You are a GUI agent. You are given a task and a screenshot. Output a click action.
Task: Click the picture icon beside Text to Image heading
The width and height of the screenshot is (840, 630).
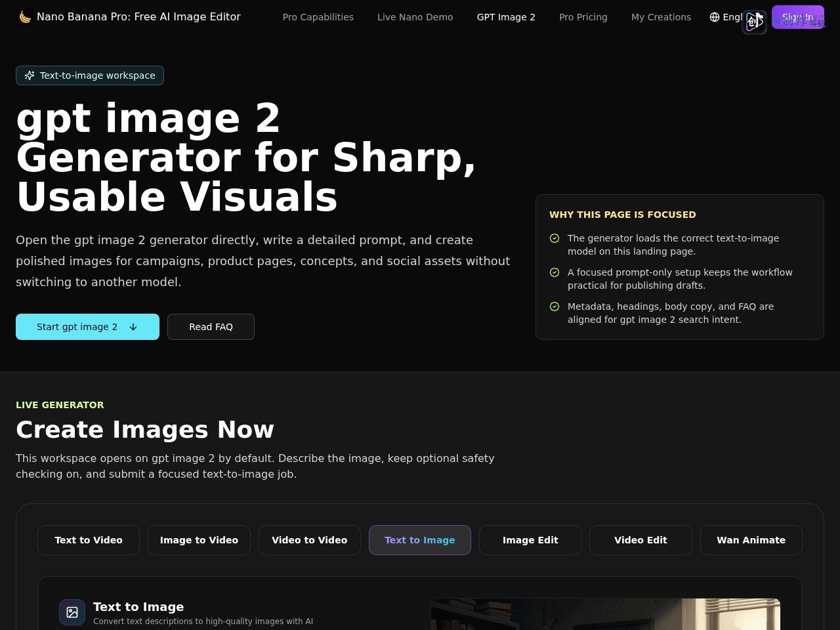pos(72,612)
